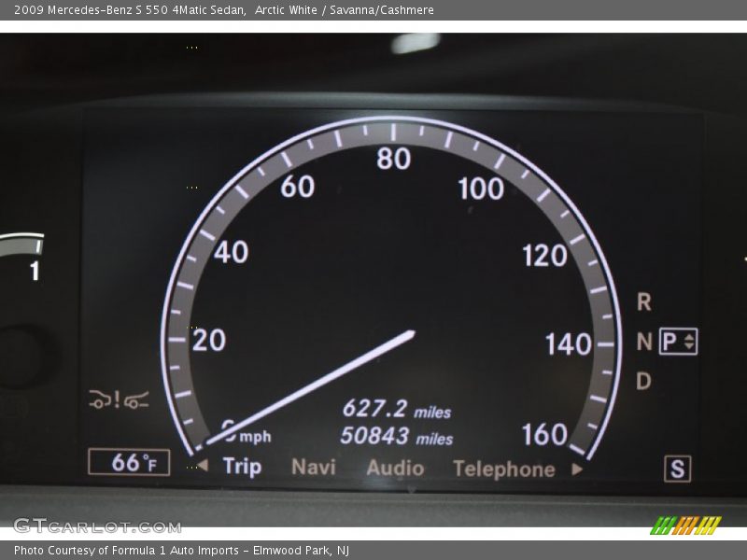Click the N gear position indicator

642,341
